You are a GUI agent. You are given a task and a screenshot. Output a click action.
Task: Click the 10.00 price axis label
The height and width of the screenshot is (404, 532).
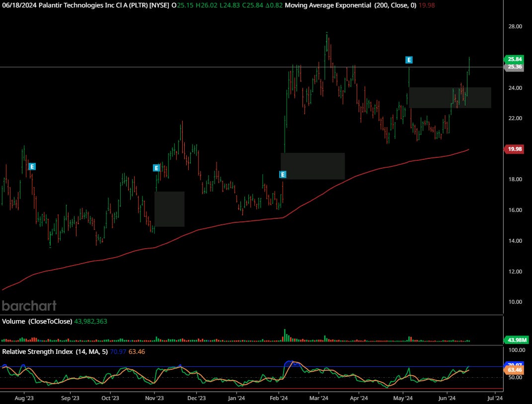(x=515, y=302)
